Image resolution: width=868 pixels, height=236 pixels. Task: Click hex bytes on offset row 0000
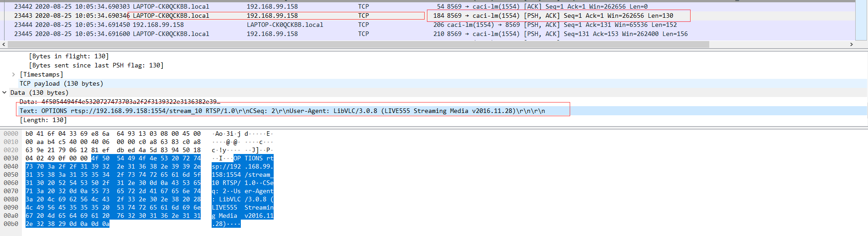click(113, 133)
